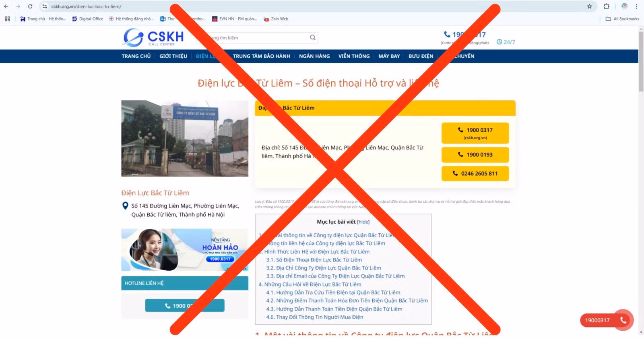The height and width of the screenshot is (340, 644).
Task: Open the All Bookmarks folder
Action: (622, 19)
